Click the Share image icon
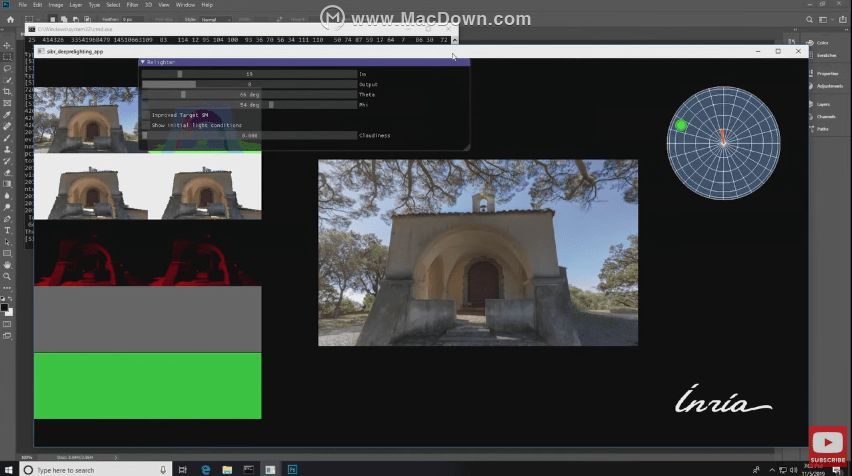 (x=843, y=20)
